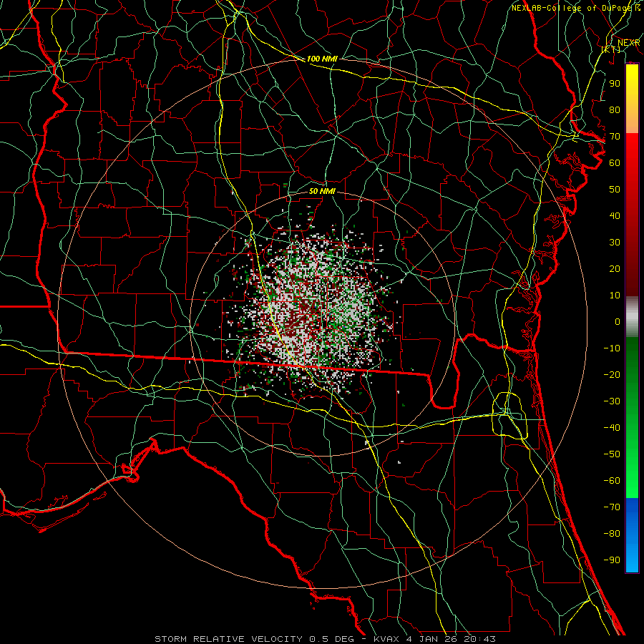This screenshot has width=644, height=644.
Task: Click the "50 NMI" range ring label
Action: point(322,191)
